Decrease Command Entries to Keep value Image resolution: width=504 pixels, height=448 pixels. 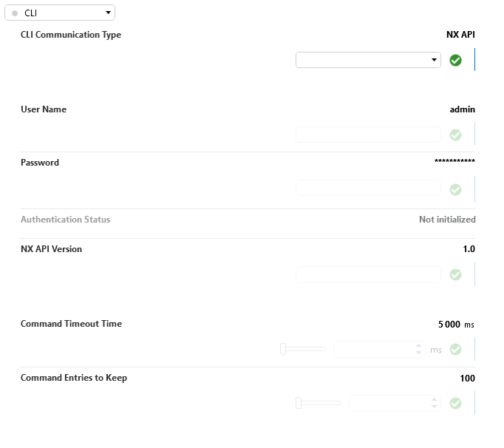tap(434, 407)
